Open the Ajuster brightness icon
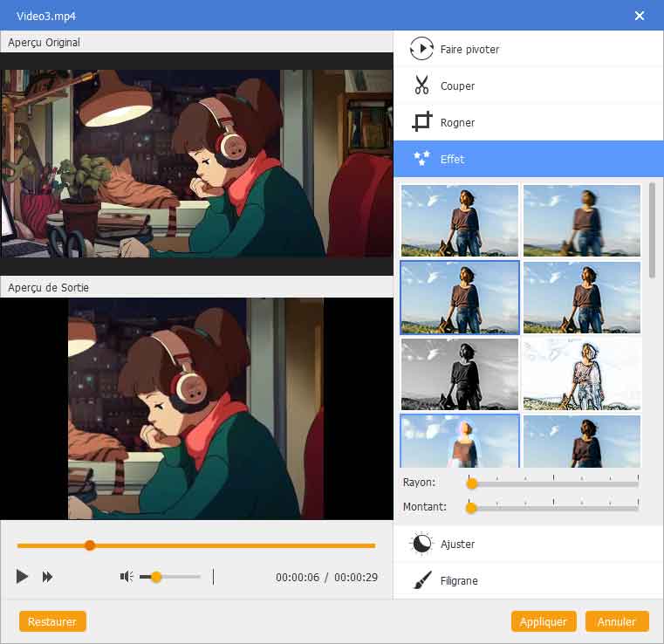The width and height of the screenshot is (664, 644). point(421,544)
